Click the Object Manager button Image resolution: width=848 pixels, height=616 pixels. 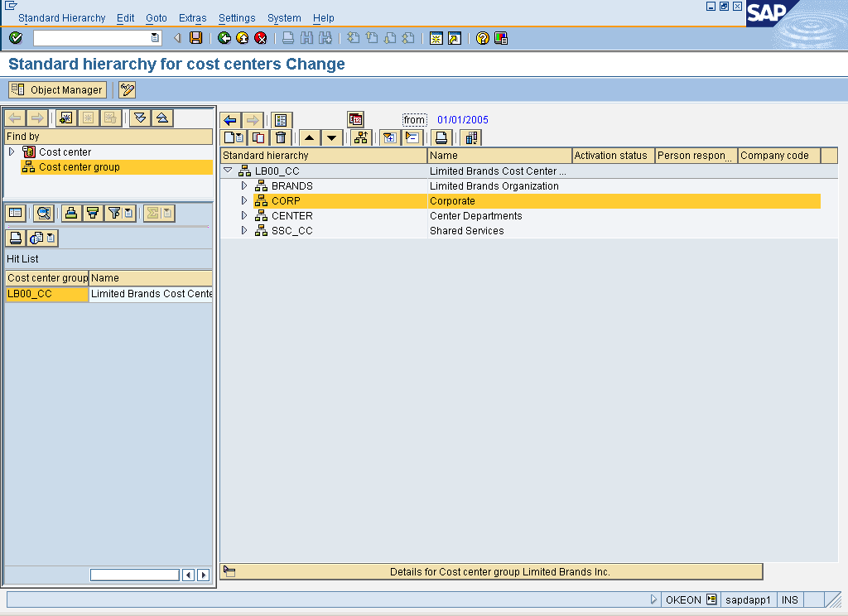[x=57, y=89]
